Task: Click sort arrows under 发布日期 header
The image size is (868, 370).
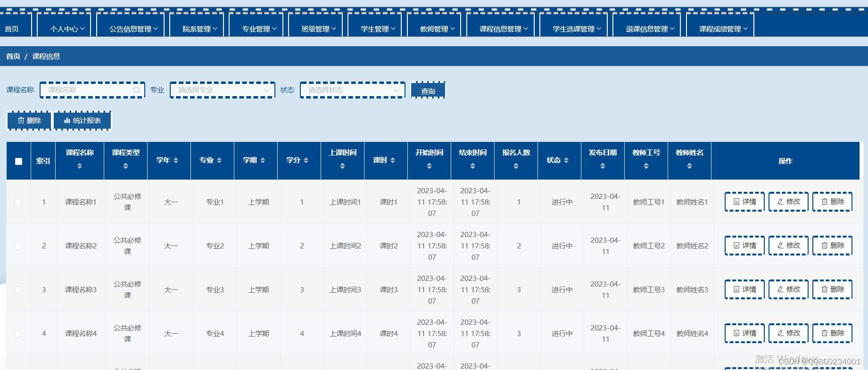Action: tap(603, 166)
